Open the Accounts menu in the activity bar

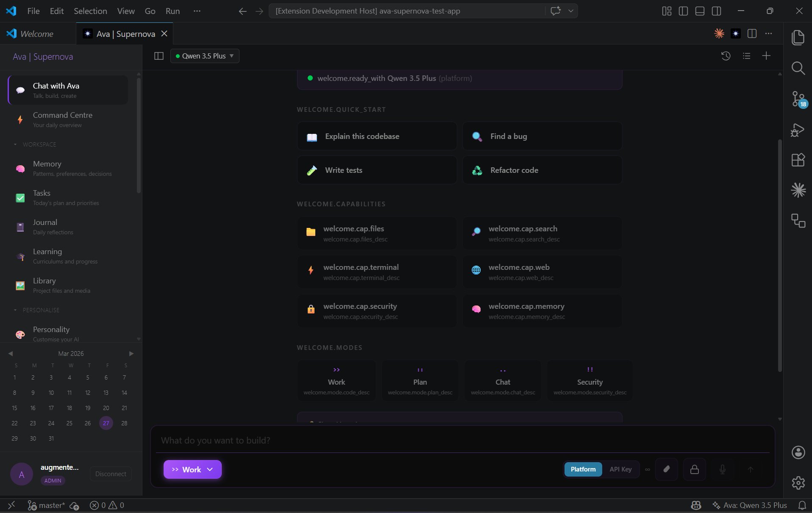pos(798,452)
